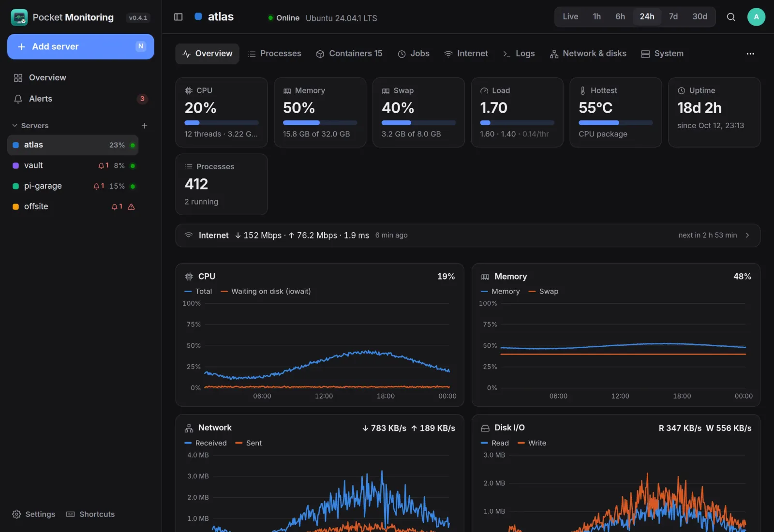Click the CPU 20% usage bar
This screenshot has height=532, width=774.
(x=222, y=123)
